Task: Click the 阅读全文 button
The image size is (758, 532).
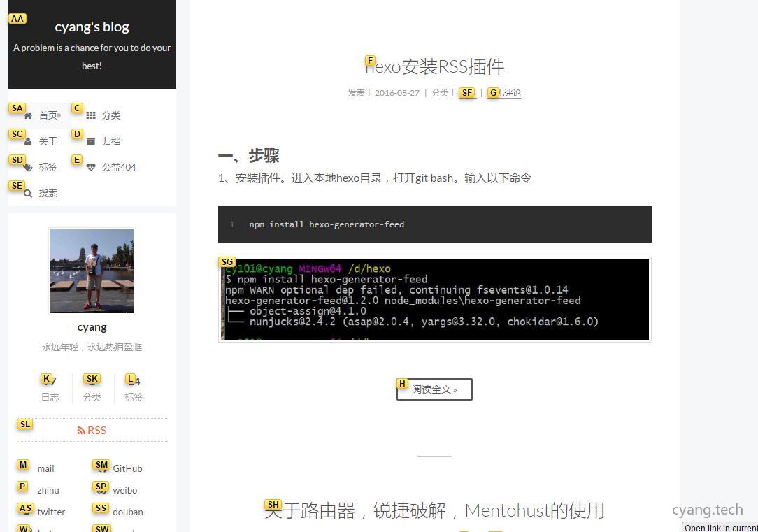Action: coord(434,389)
